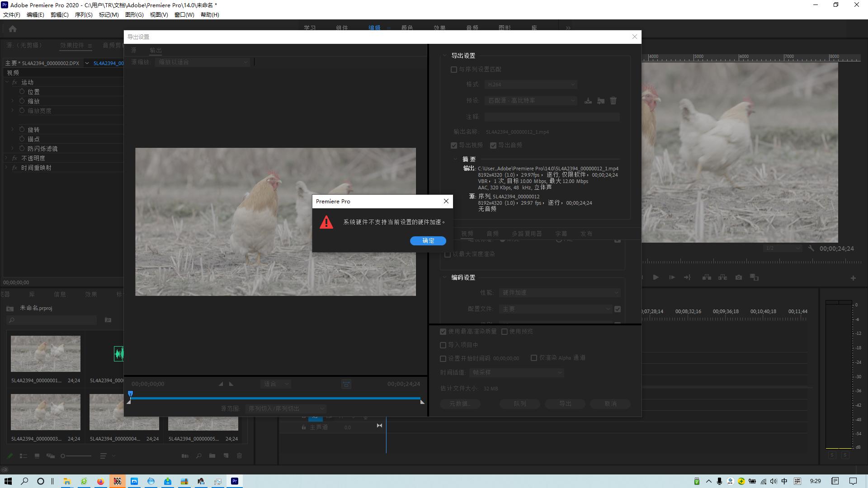Image resolution: width=868 pixels, height=488 pixels.
Task: Switch to the 音频 export tab
Action: [492, 234]
